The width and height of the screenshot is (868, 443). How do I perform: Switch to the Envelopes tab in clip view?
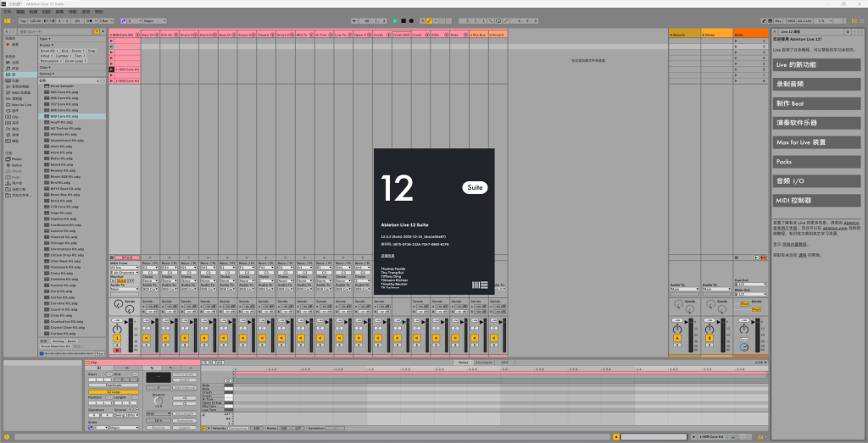(483, 362)
